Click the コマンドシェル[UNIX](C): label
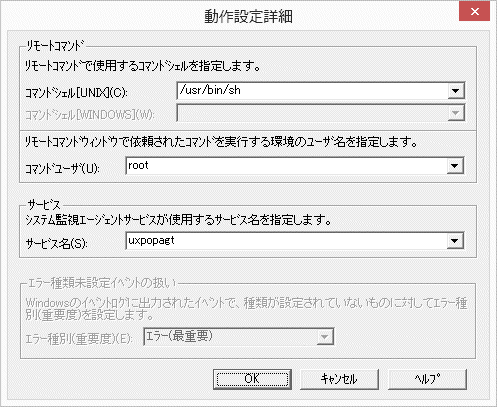Viewport: 497px width, 407px height. coord(76,93)
